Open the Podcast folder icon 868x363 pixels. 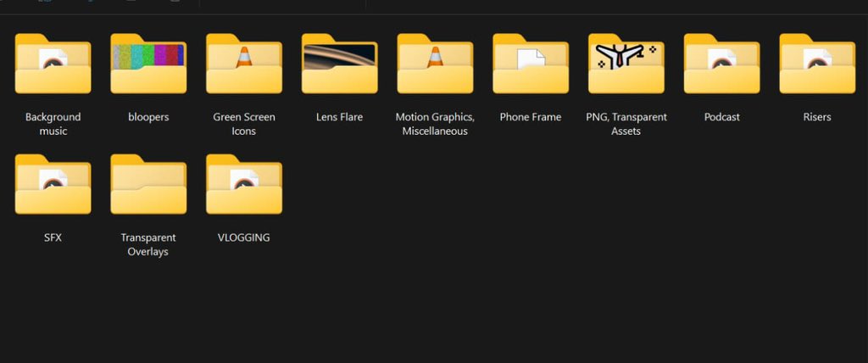(x=722, y=64)
